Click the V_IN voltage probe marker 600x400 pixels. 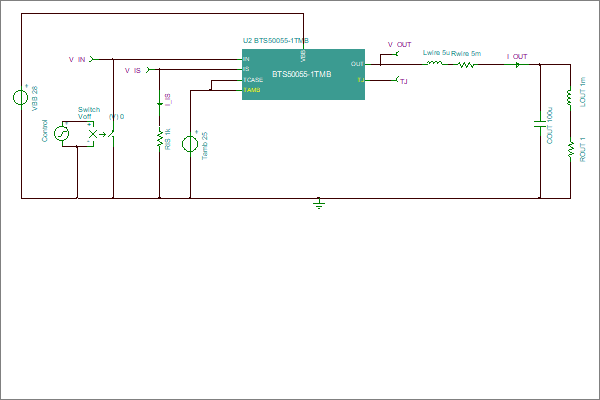click(92, 59)
